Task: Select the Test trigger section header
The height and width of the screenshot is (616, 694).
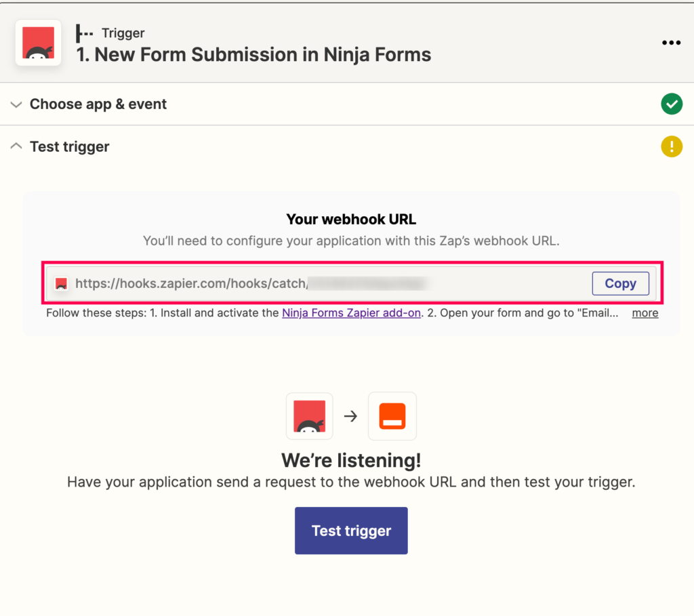Action: (x=70, y=146)
